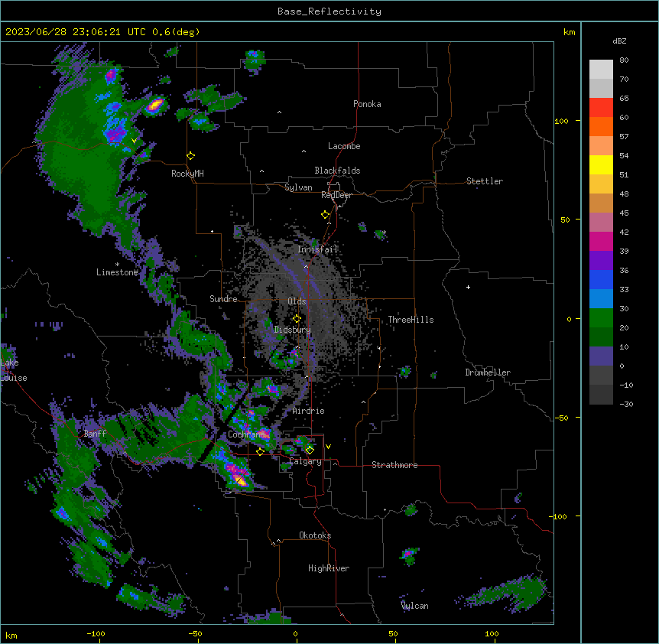Click the Lake Louise label

[x=14, y=370]
